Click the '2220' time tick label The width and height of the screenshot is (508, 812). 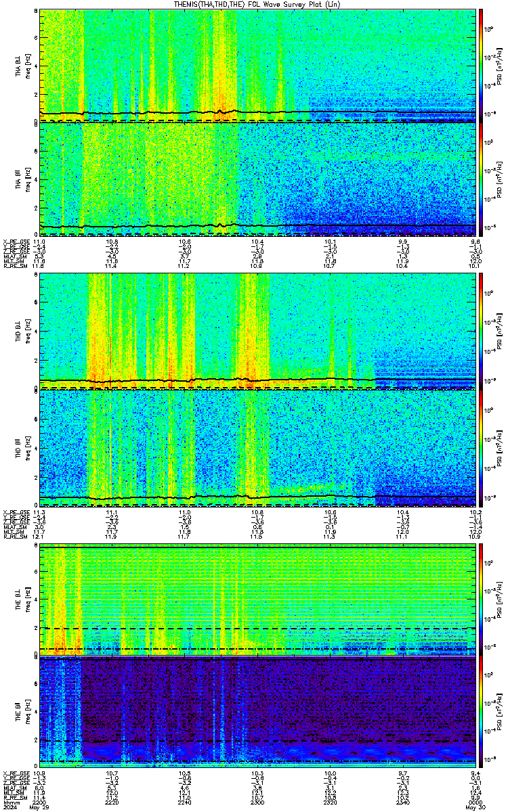(112, 803)
